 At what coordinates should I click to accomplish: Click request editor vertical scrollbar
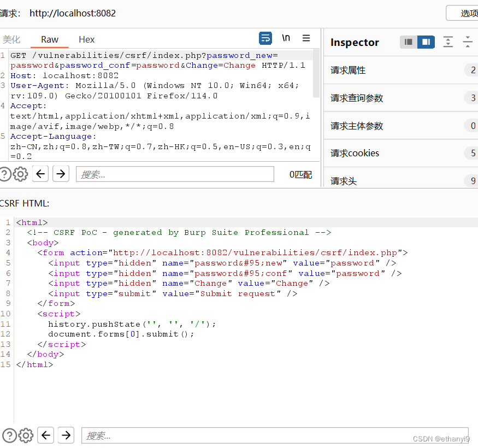coord(316,74)
